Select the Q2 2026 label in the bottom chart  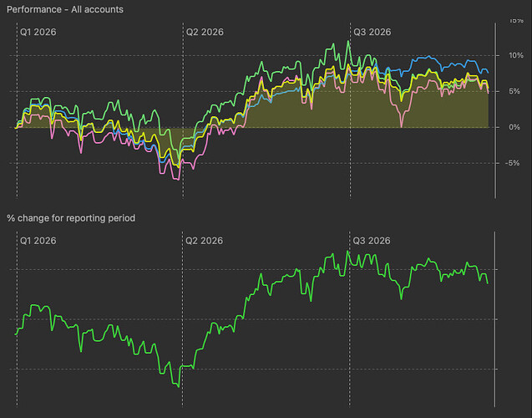tap(204, 241)
